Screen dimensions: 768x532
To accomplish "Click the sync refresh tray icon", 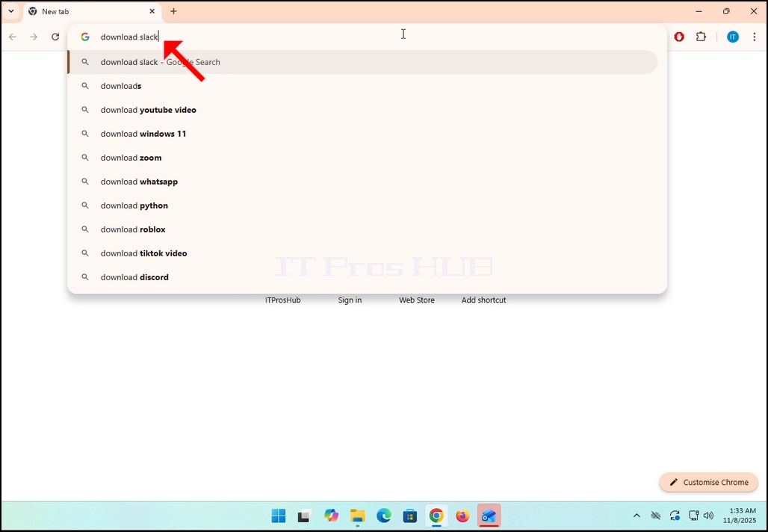I will (x=675, y=516).
